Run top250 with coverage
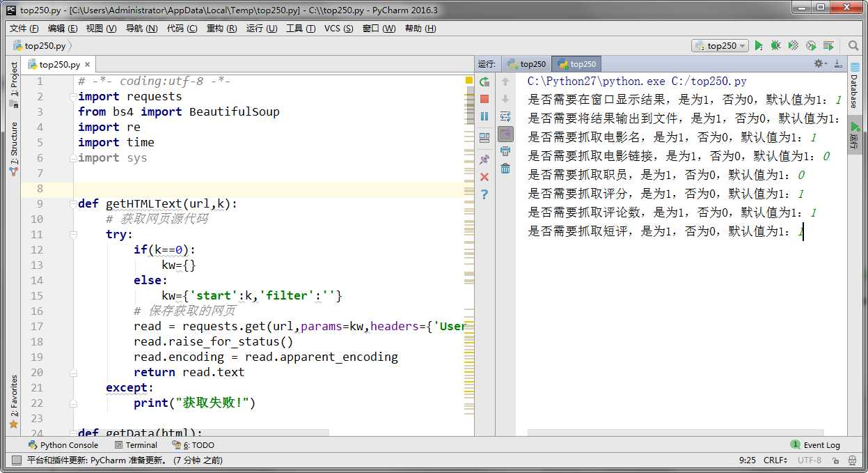The image size is (868, 473). (793, 46)
